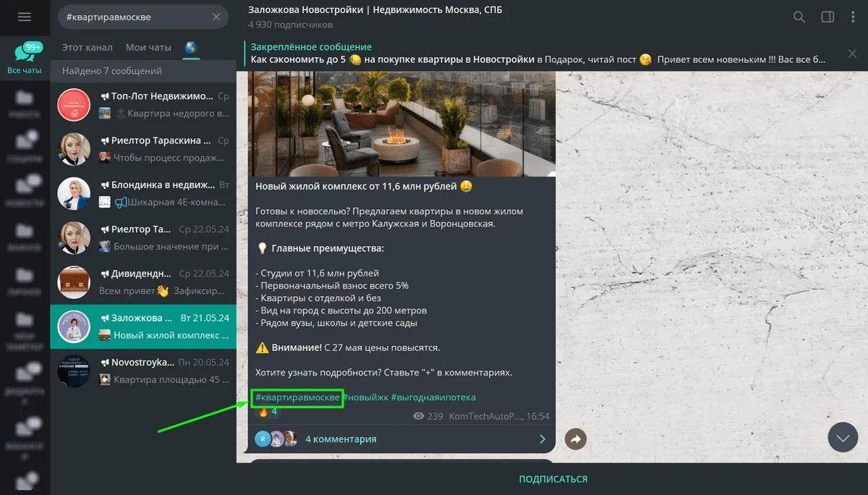Click the search magnifier icon in the channel header

(x=799, y=17)
